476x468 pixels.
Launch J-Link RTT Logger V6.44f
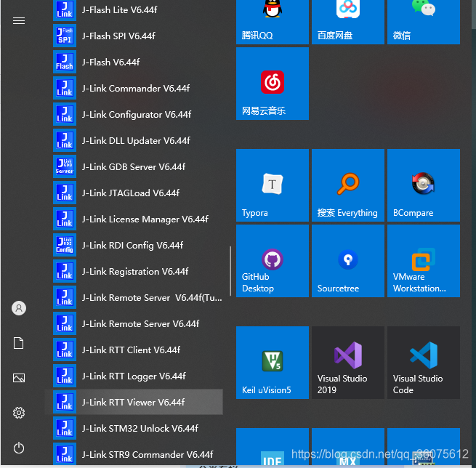[134, 376]
